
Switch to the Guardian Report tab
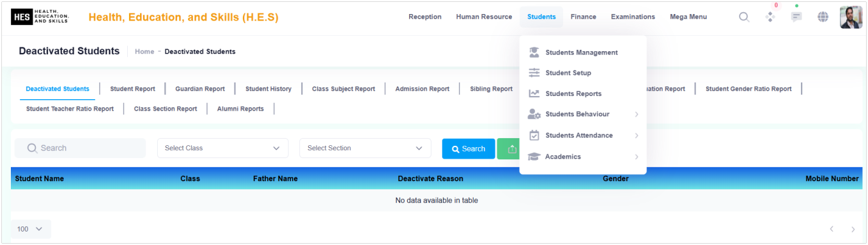[x=200, y=89]
